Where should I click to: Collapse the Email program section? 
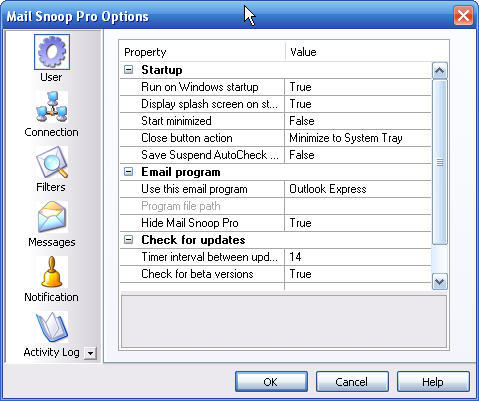[x=128, y=172]
